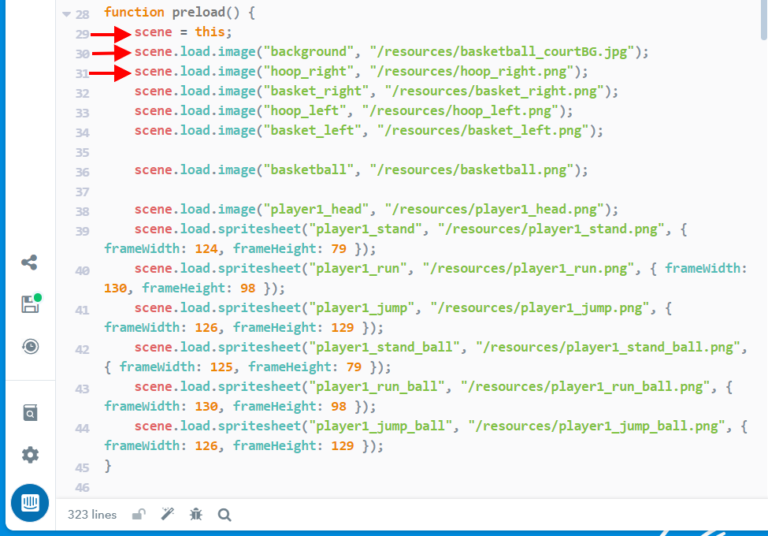Click the Save floppy disk icon
This screenshot has height=536, width=768.
[x=29, y=304]
